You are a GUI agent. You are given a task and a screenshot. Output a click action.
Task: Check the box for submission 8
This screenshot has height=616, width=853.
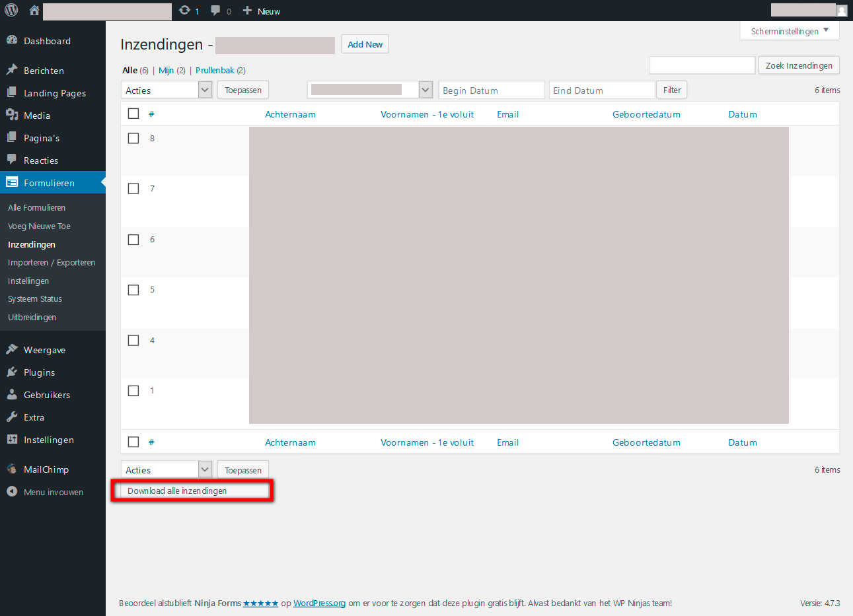point(133,138)
